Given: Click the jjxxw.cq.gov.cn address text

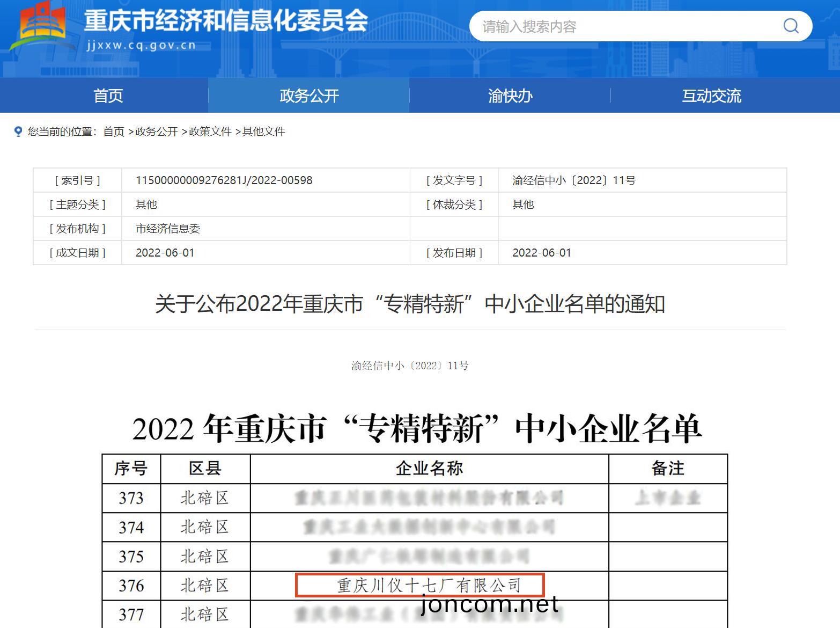Looking at the screenshot, I should point(141,46).
